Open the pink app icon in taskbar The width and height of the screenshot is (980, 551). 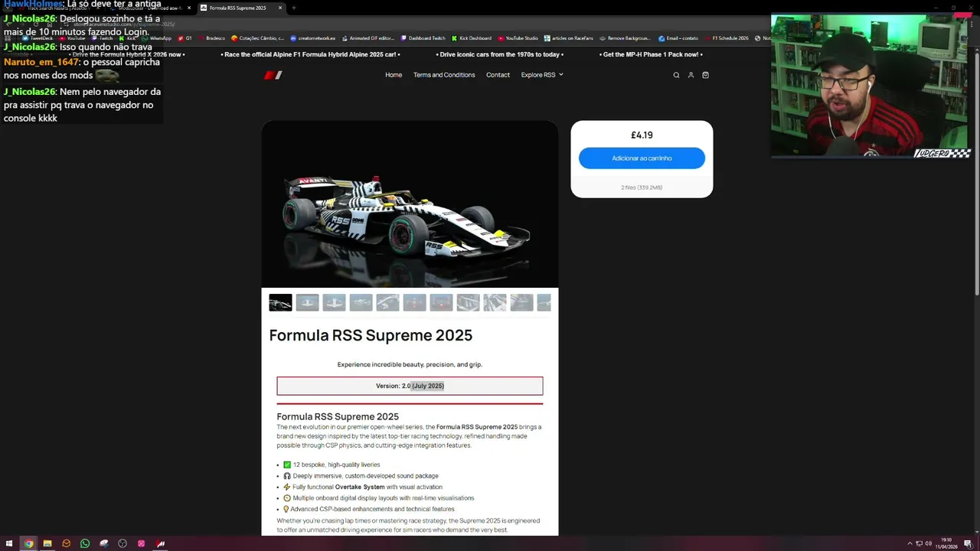(141, 543)
